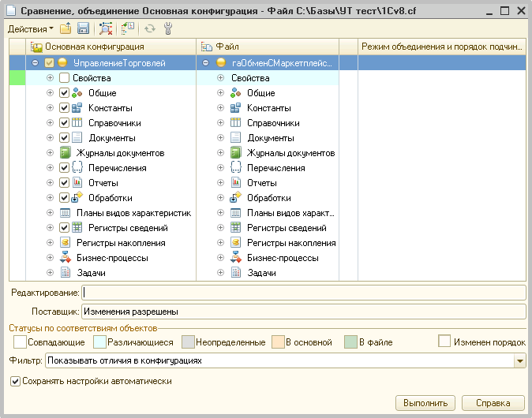Click the find object binoculars toolbar icon
Viewport: 532px width, 418px height.
pyautogui.click(x=106, y=28)
